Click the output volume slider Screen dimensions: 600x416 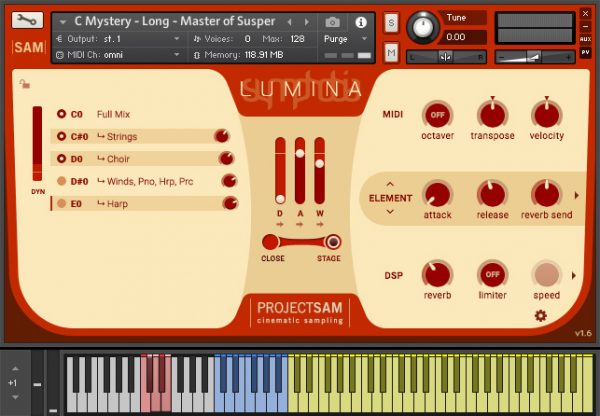pyautogui.click(x=535, y=57)
